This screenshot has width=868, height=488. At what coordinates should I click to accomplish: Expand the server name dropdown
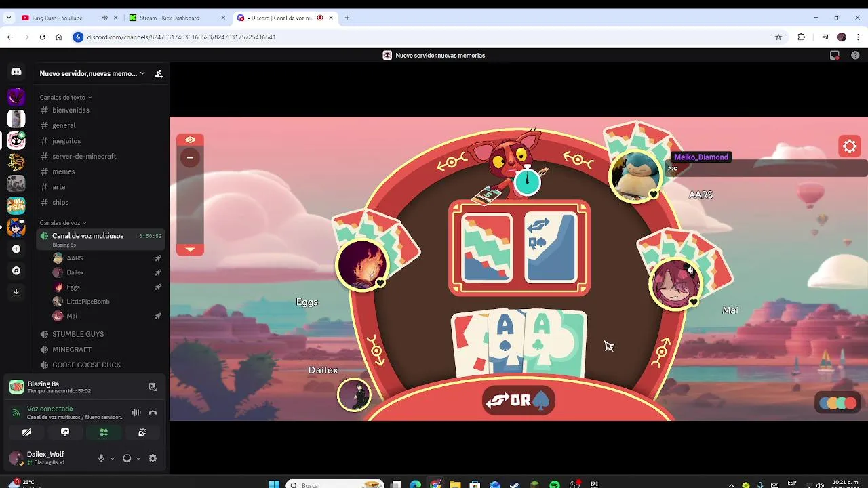point(142,73)
